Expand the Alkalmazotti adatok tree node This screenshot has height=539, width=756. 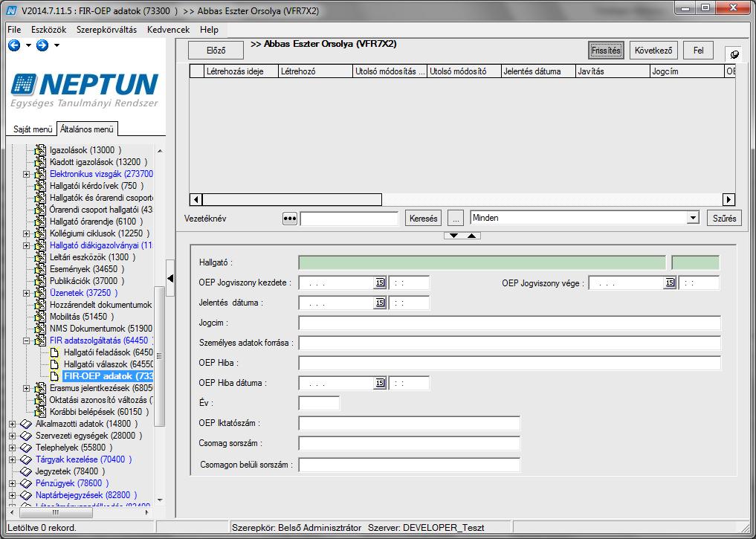pyautogui.click(x=13, y=424)
